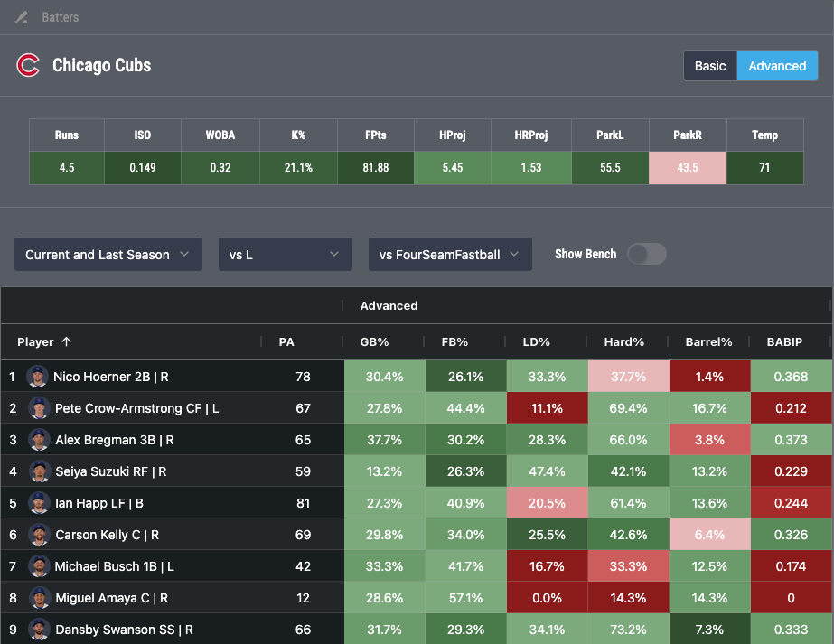Click the Michael Busch 1B | L name

tap(115, 566)
